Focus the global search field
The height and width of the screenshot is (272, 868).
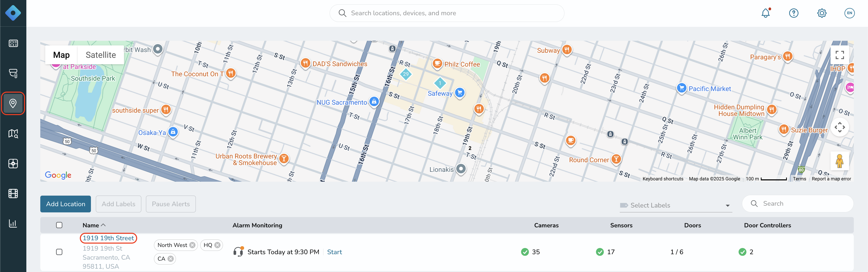tap(447, 13)
